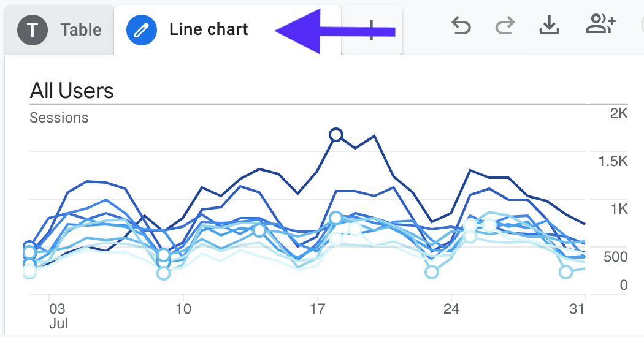Open the share with users icon
Screen dimensions: 644x337
(x=600, y=25)
